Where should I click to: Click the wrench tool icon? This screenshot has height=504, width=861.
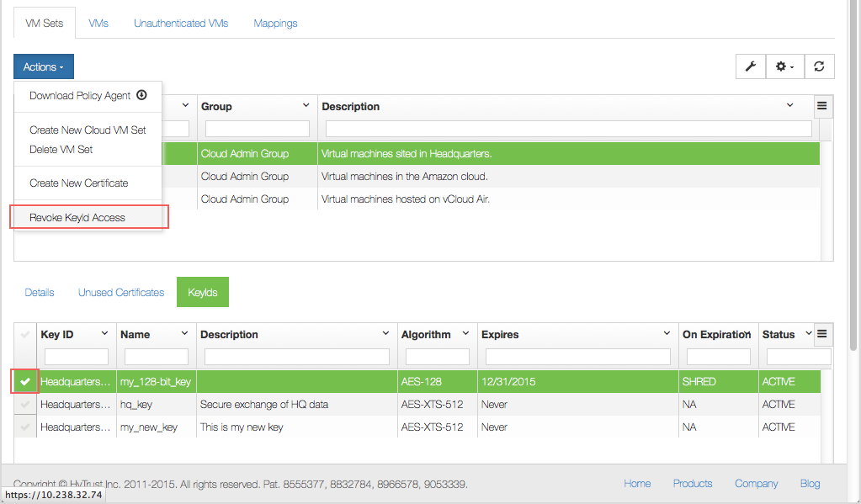750,66
